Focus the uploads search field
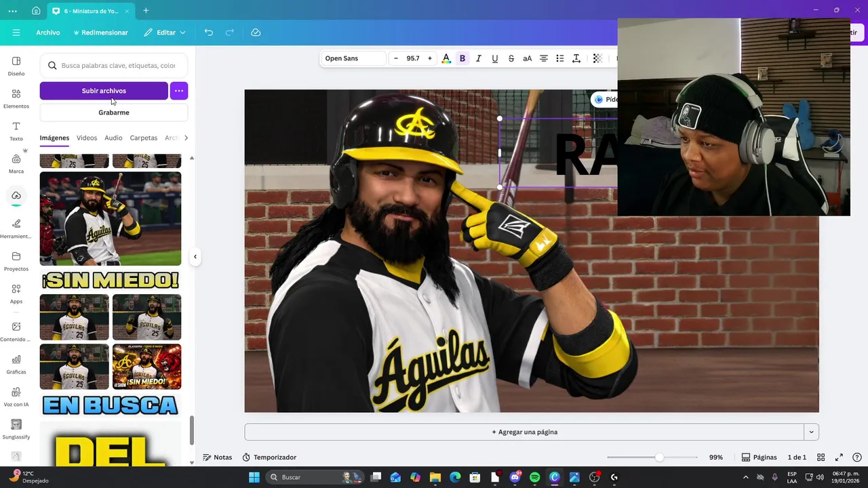The width and height of the screenshot is (868, 488). [114, 66]
